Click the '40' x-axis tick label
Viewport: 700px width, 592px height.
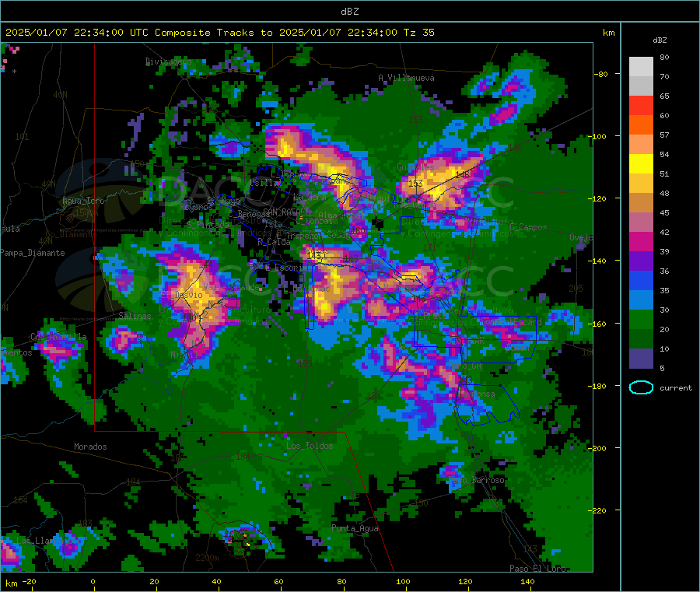pyautogui.click(x=216, y=582)
